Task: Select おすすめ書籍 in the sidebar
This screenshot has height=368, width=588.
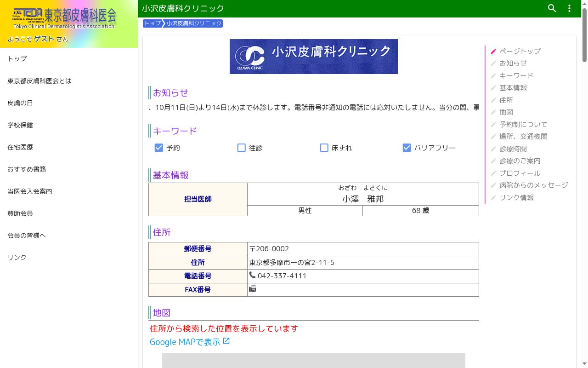Action: click(69, 169)
